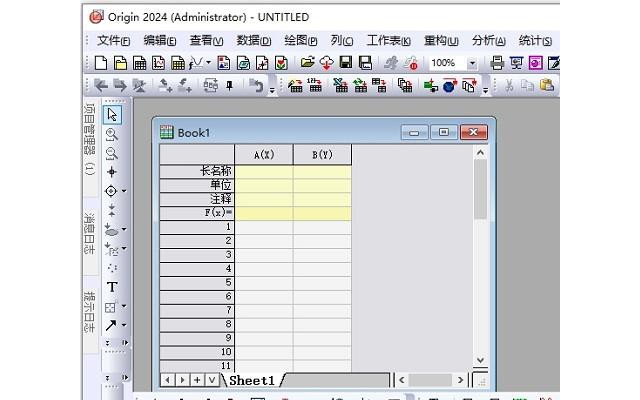Viewport: 640px width, 400px height.
Task: Select the Data Reader target tool
Action: coord(111,191)
